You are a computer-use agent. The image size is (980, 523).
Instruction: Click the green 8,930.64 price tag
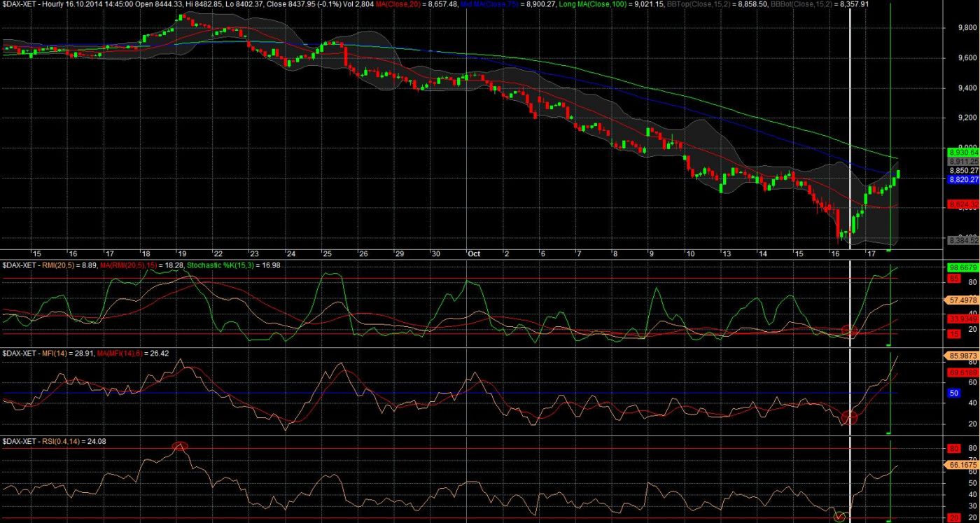tap(962, 152)
